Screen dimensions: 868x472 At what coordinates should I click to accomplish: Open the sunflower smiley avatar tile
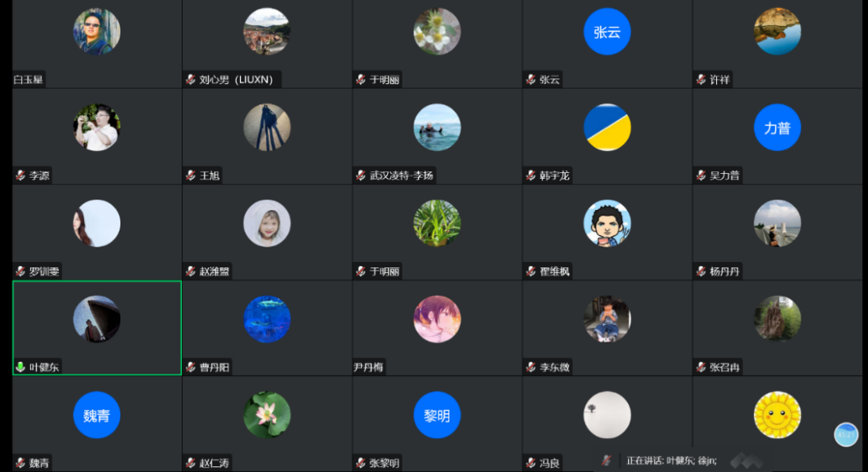click(x=777, y=415)
